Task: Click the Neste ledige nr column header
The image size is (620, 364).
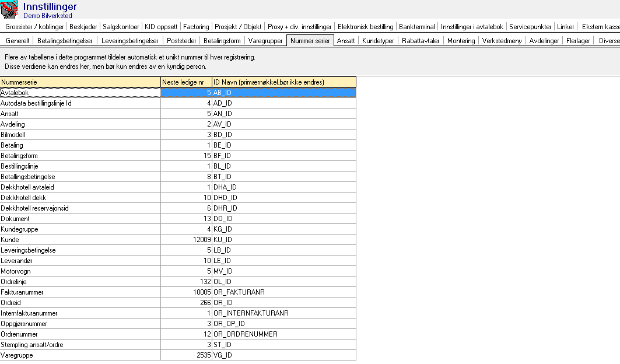Action: pyautogui.click(x=186, y=82)
